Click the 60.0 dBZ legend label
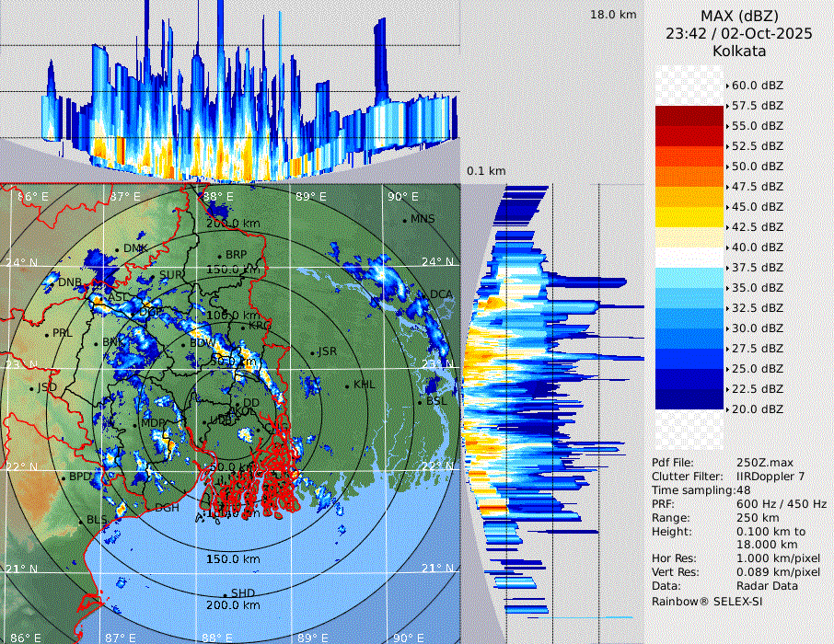 [758, 85]
